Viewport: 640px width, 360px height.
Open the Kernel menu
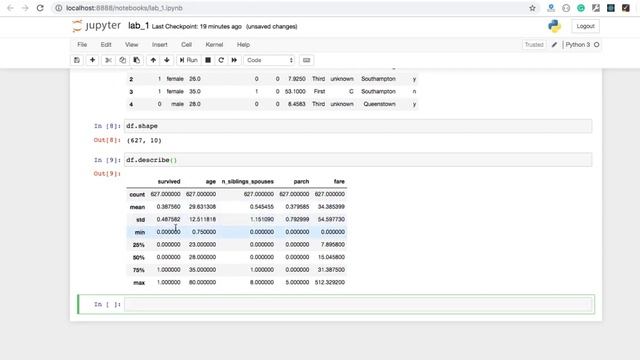[x=214, y=44]
